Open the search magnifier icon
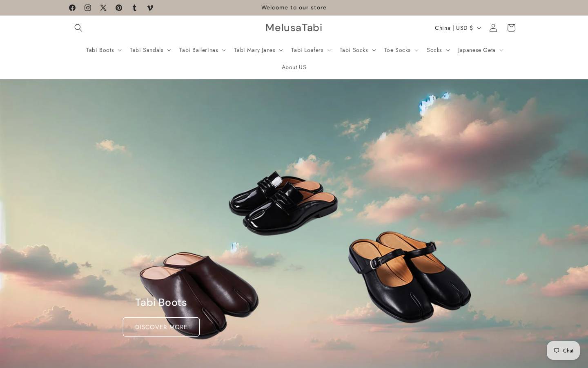 (x=78, y=28)
